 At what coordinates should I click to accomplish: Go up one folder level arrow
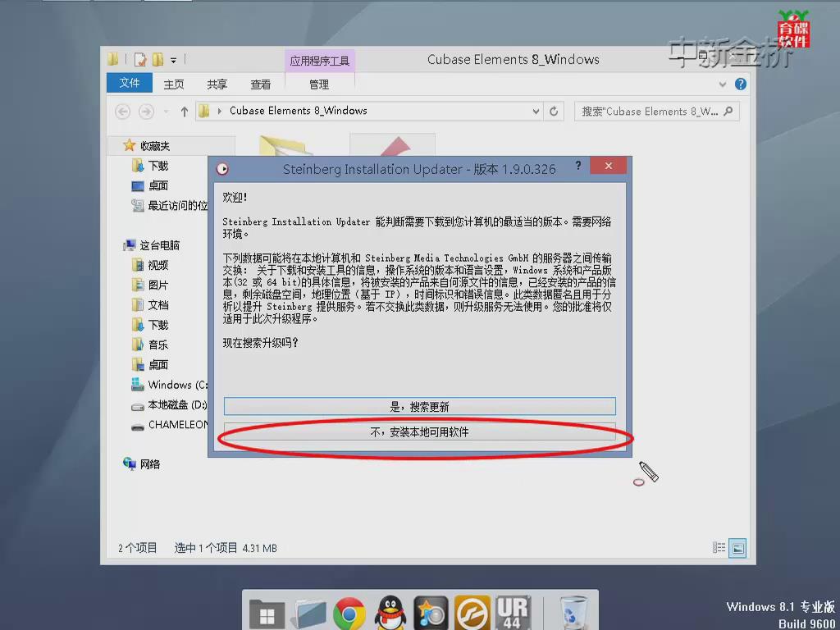point(185,112)
